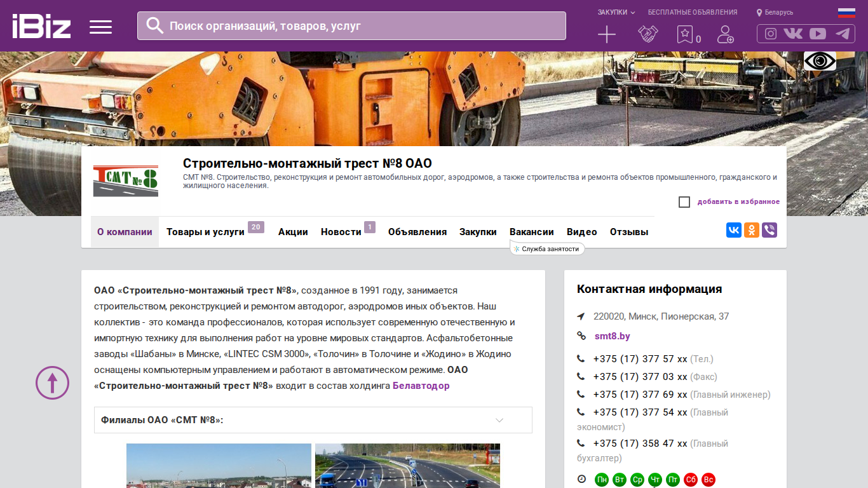Click phone icon beside Главный инженер number
The image size is (868, 488).
pyautogui.click(x=581, y=395)
